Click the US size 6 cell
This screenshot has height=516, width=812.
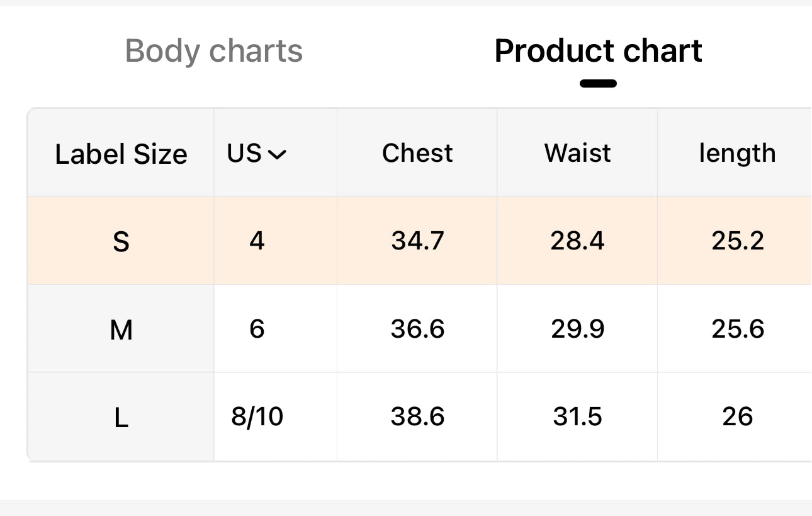(x=257, y=329)
